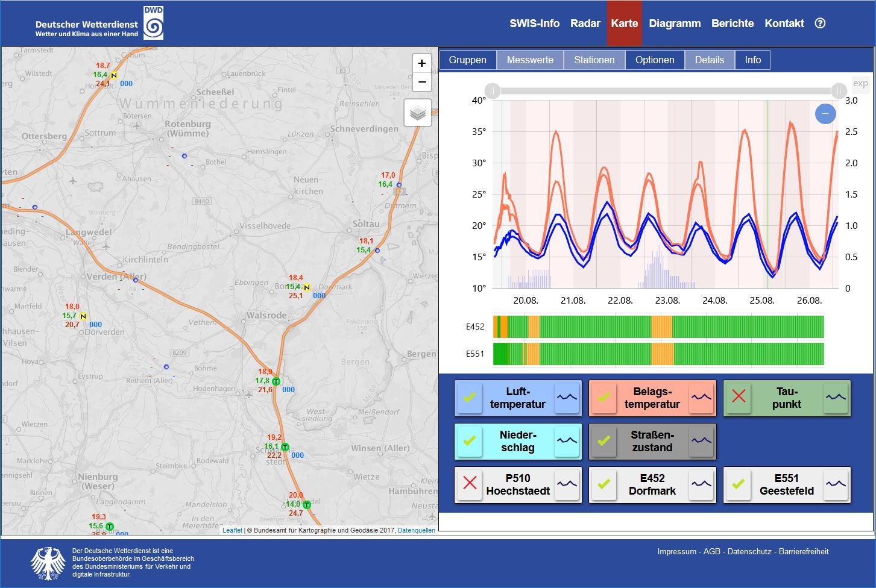This screenshot has height=588, width=876.
Task: Toggle the Straßenzustand checkbox
Action: pos(604,441)
